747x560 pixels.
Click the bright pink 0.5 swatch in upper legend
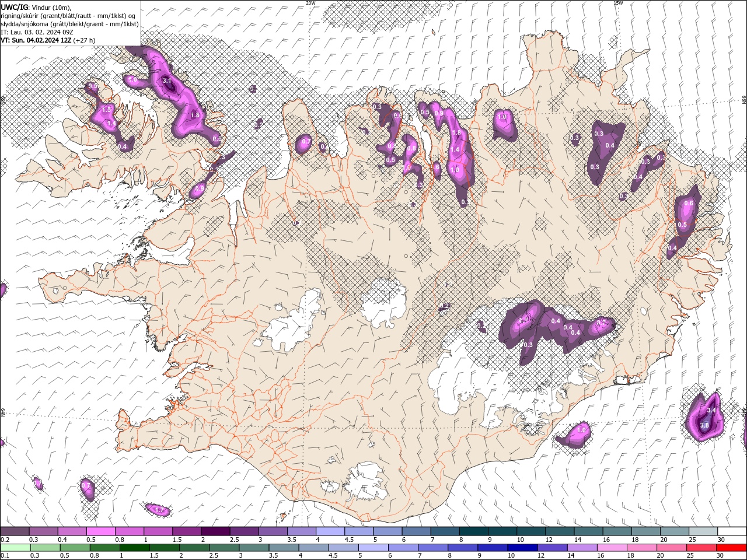click(x=100, y=531)
